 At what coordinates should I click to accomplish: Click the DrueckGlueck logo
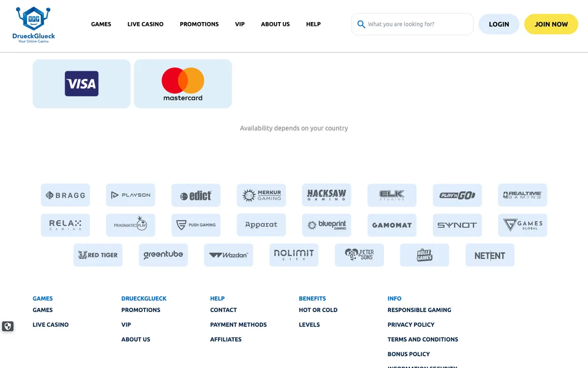34,24
